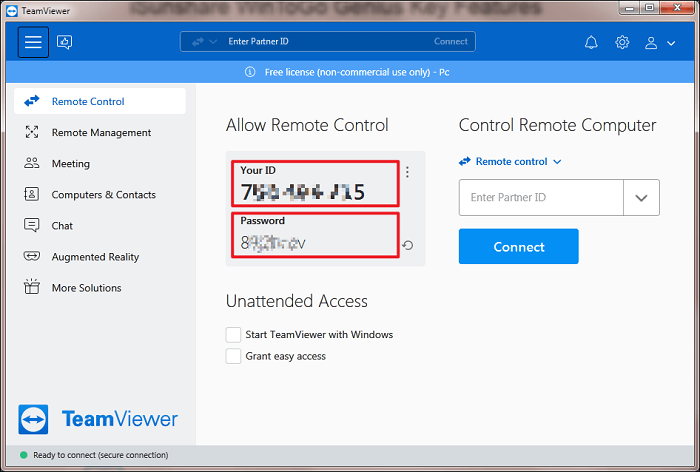The image size is (700, 472).
Task: Click the Meeting people icon
Action: 32,163
